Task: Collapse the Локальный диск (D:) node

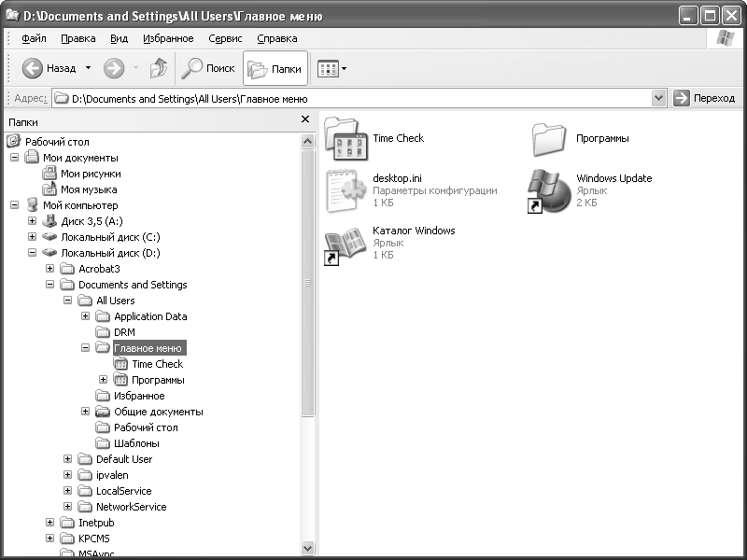Action: pos(32,252)
